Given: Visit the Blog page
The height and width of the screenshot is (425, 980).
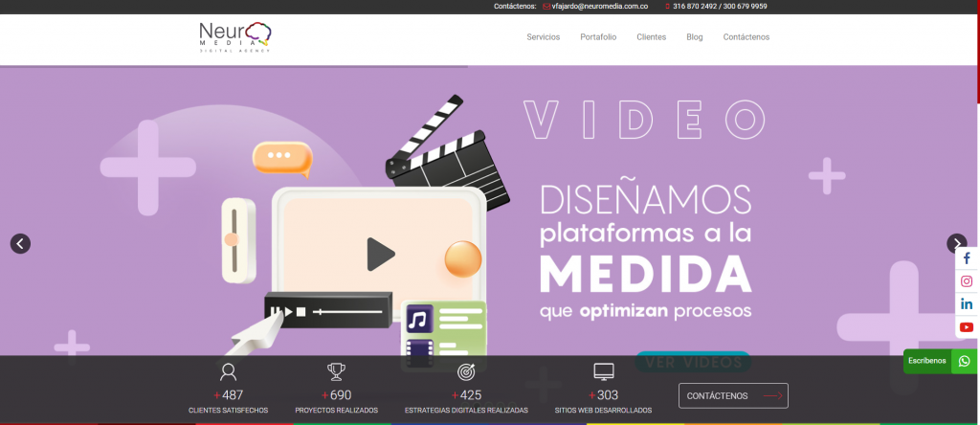Looking at the screenshot, I should (x=695, y=37).
